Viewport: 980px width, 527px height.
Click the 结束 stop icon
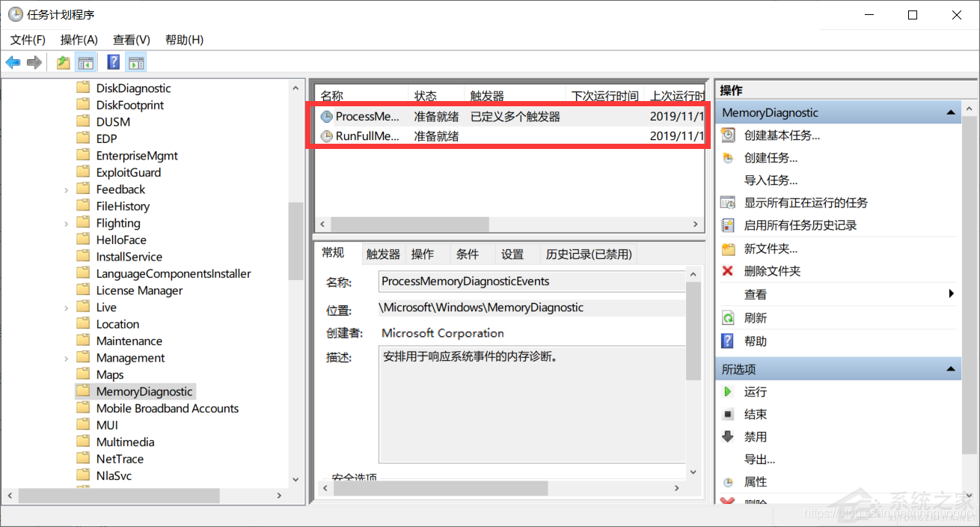point(727,414)
